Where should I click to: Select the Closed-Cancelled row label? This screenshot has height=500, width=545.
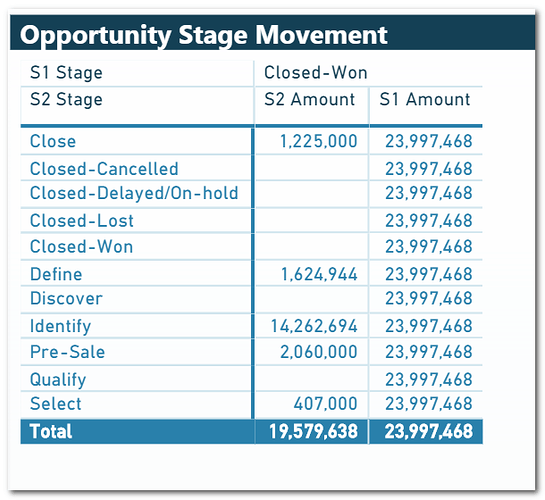pyautogui.click(x=104, y=169)
